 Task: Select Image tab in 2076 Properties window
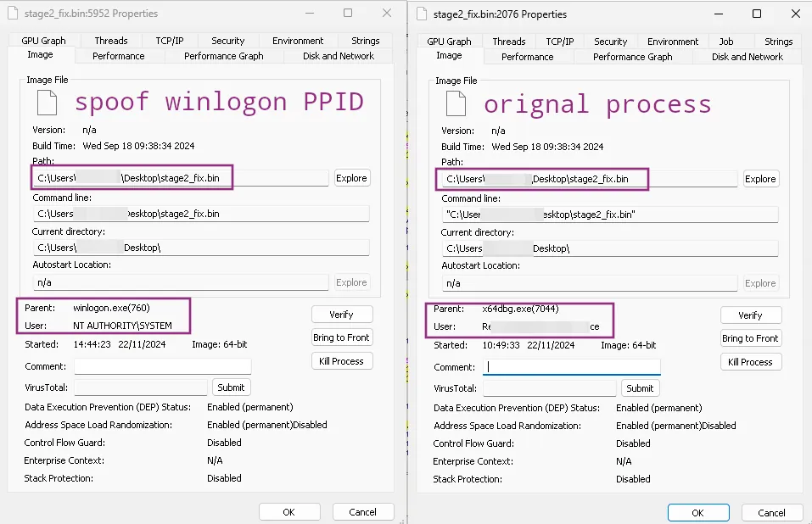tap(449, 56)
